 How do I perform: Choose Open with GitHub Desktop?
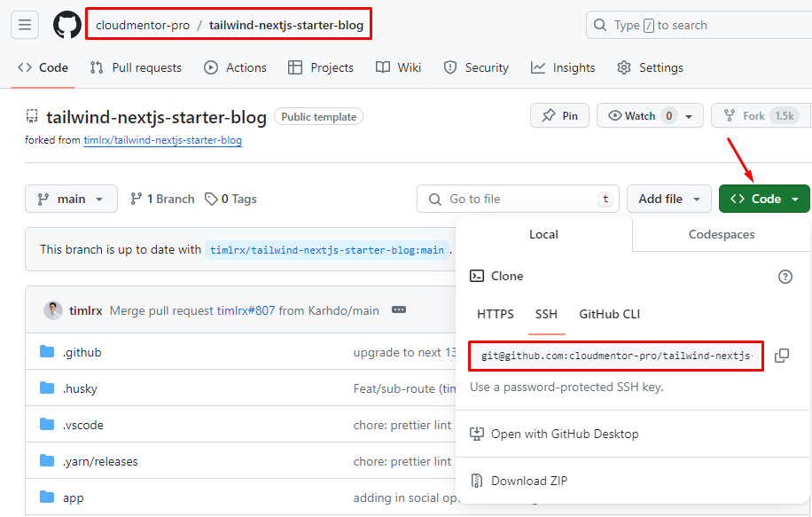pyautogui.click(x=564, y=434)
